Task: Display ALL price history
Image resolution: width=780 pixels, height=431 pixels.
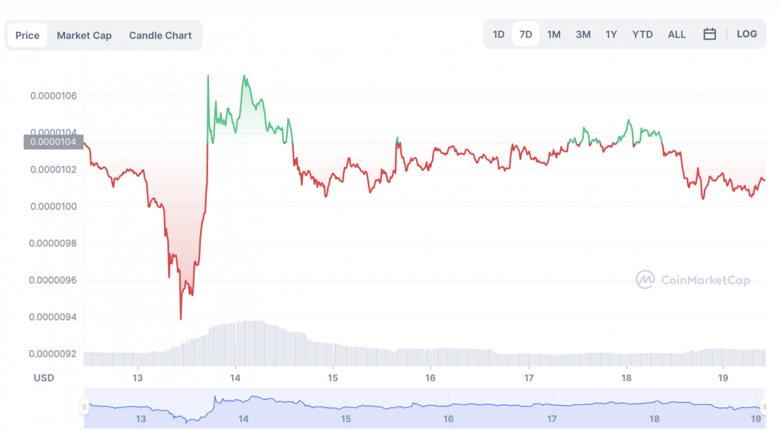Action: (677, 34)
